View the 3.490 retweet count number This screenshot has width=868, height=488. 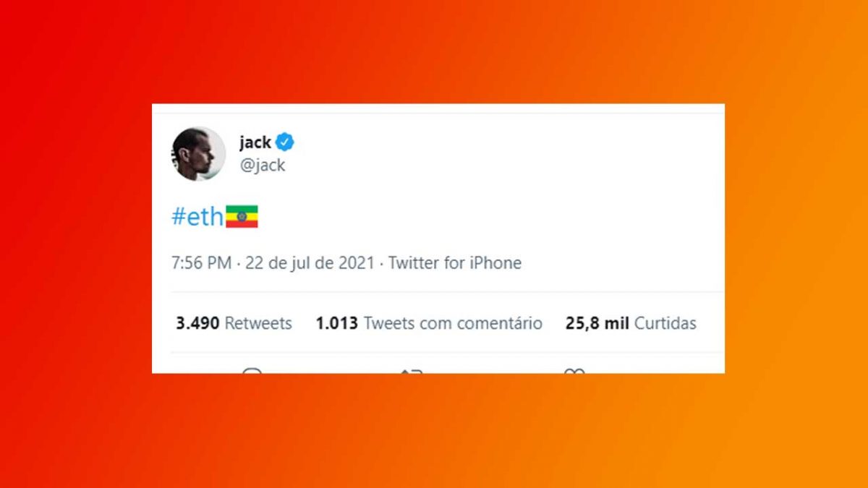point(197,323)
